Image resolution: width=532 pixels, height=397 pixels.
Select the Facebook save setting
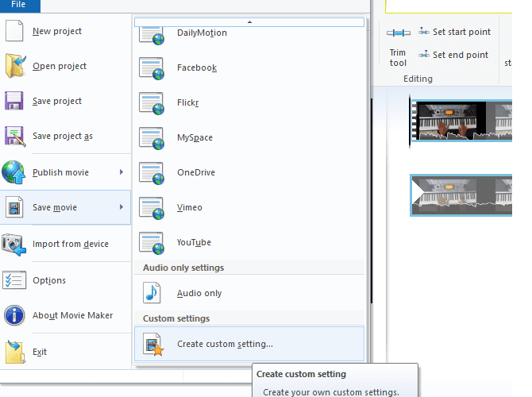[x=249, y=67]
